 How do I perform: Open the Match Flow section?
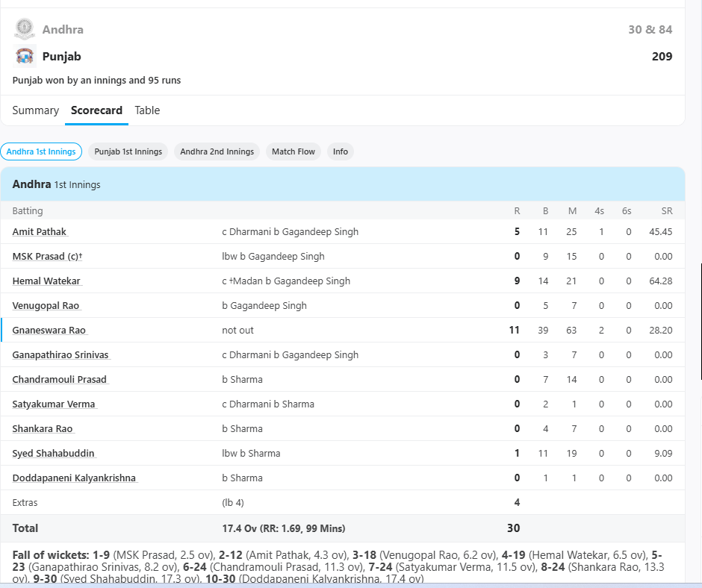(x=293, y=151)
